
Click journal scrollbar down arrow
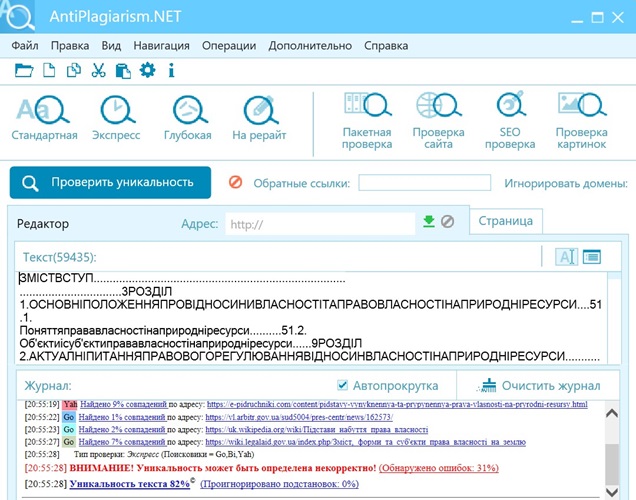(x=612, y=492)
